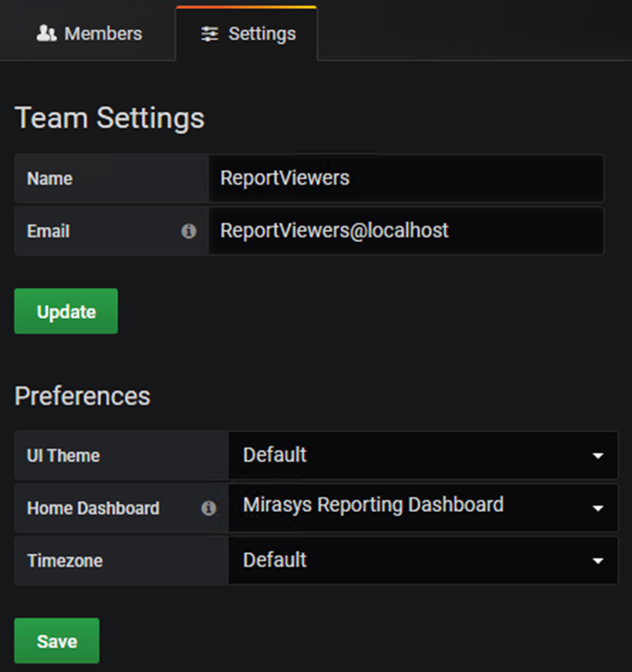Click the Team Settings heading
The height and width of the screenshot is (672, 632).
[109, 118]
